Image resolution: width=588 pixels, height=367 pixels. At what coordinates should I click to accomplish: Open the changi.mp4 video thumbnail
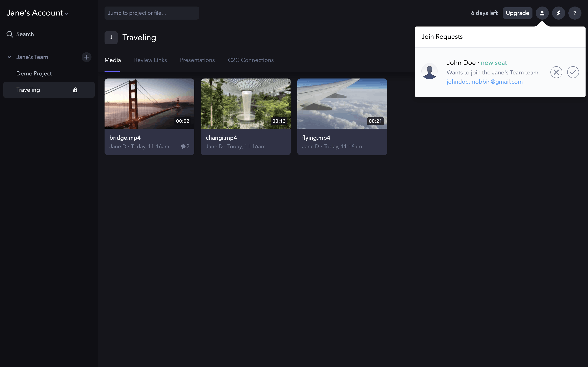(246, 104)
